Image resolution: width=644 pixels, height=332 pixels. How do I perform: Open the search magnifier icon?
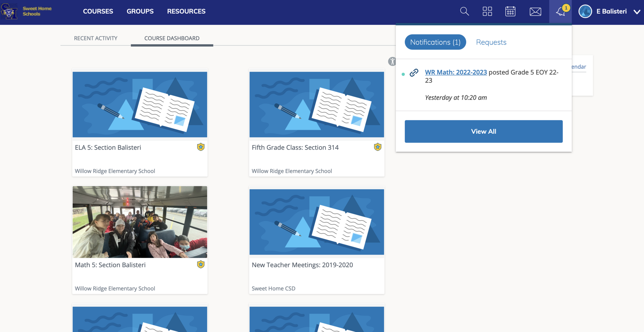click(x=464, y=11)
